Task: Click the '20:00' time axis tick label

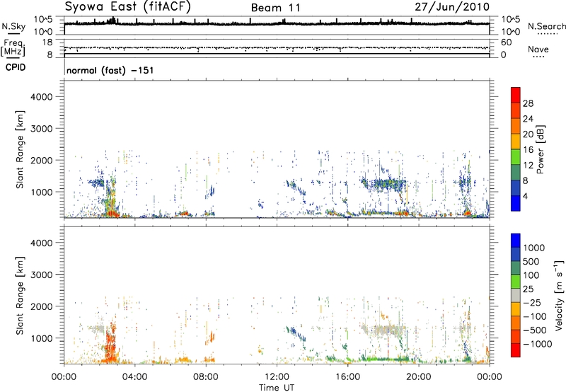Action: click(x=418, y=377)
